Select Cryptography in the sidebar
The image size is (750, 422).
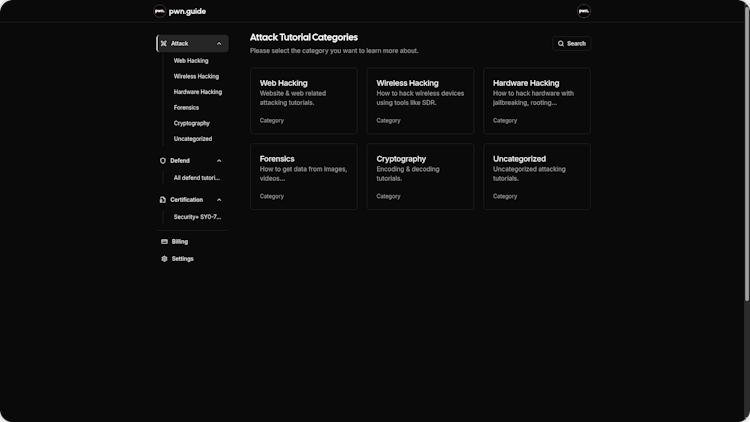tap(191, 123)
